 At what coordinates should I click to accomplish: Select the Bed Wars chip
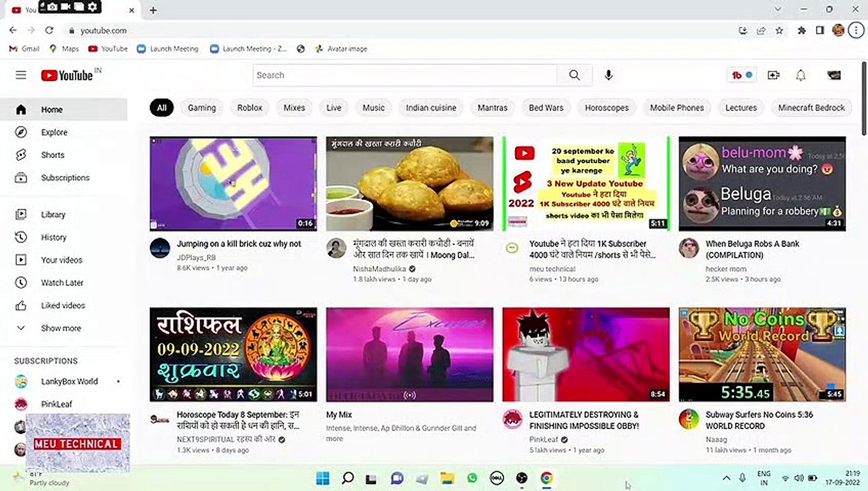click(546, 108)
